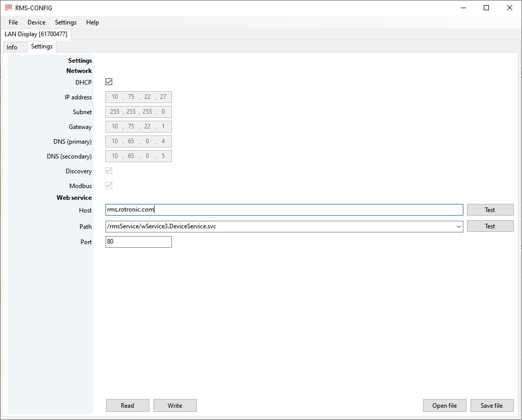Close the RMS-CONFIG window
The height and width of the screenshot is (420, 522).
(510, 8)
